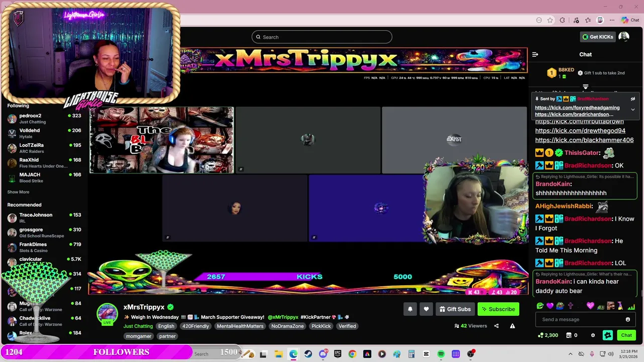This screenshot has width=644, height=362.
Task: Open the kick.com/foxyredheadgaming link
Action: [577, 108]
